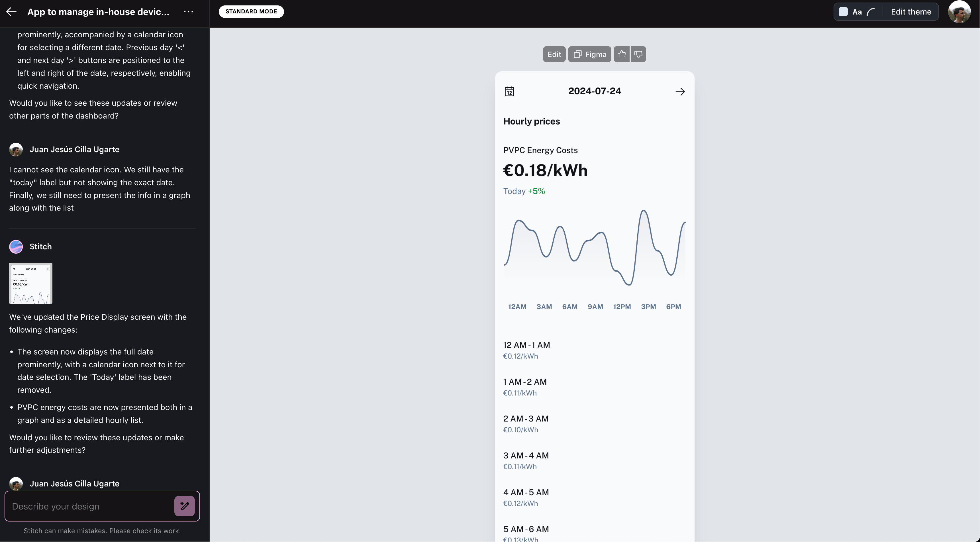Click the next day arrow in design
The height and width of the screenshot is (542, 980).
click(680, 91)
